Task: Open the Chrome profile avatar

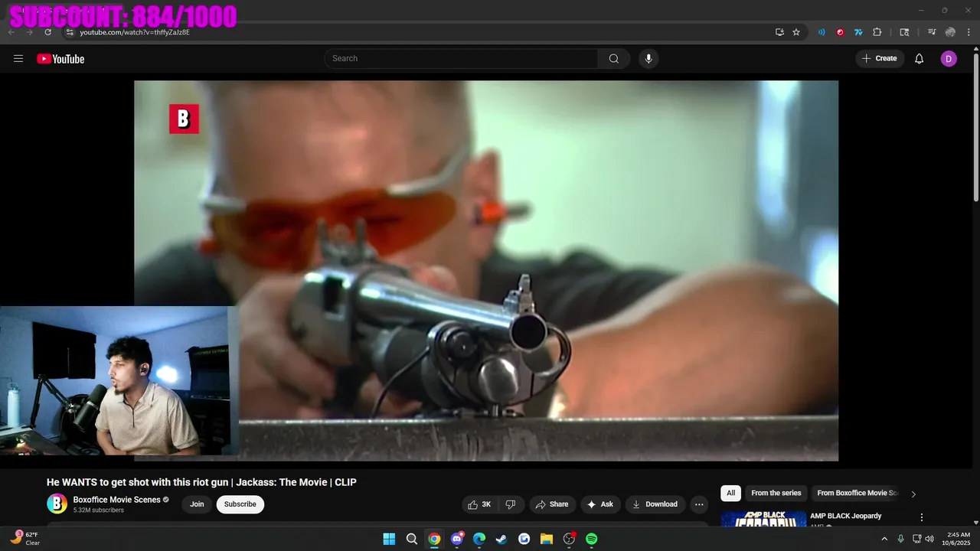Action: point(950,32)
